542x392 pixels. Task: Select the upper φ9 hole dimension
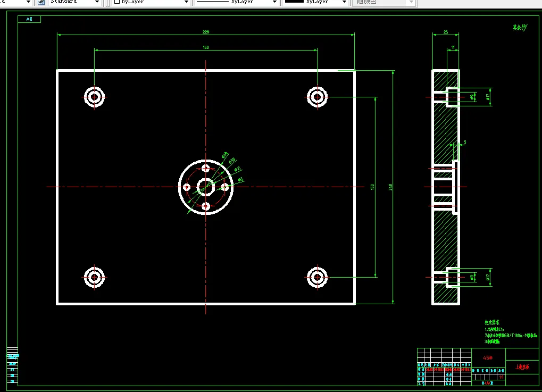point(472,97)
